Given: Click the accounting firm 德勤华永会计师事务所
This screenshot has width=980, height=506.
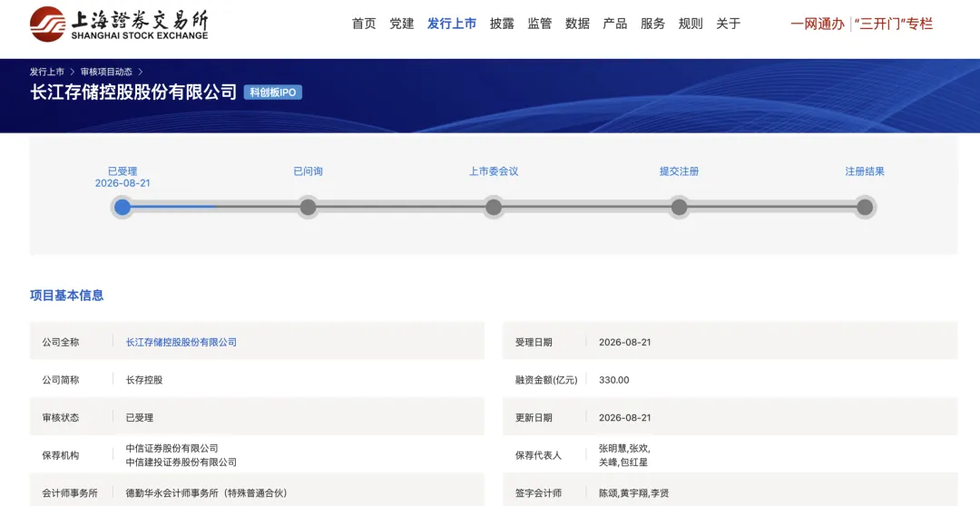Looking at the screenshot, I should [206, 493].
